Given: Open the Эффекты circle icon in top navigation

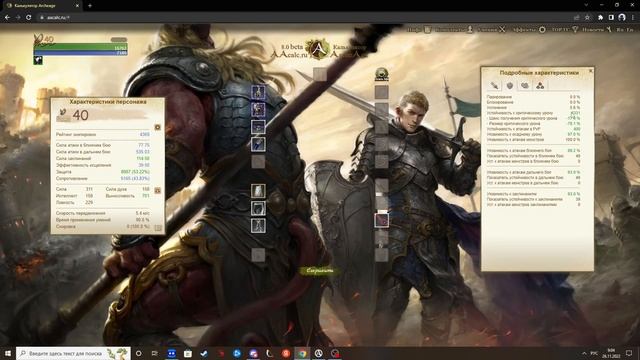Looking at the screenshot, I should (x=542, y=29).
